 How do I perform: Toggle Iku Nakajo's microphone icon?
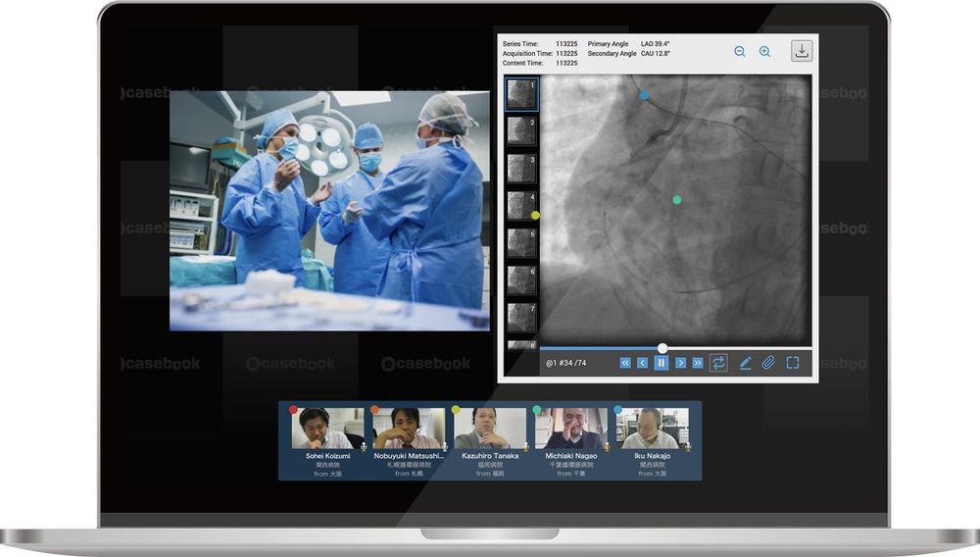click(687, 447)
